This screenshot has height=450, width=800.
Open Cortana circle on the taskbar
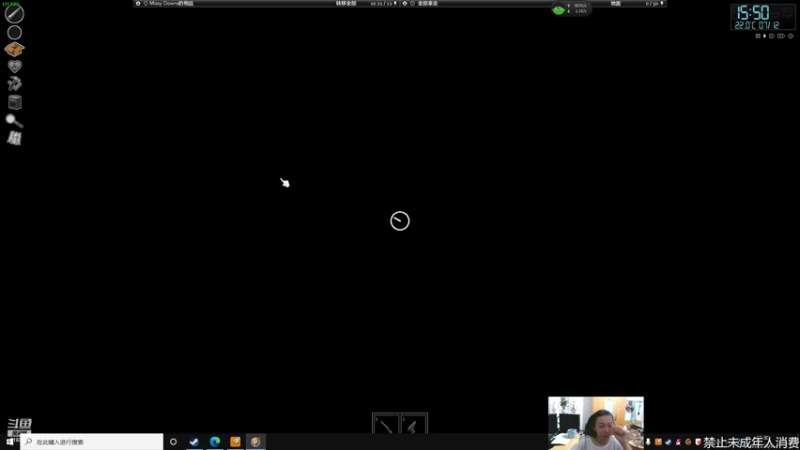[x=173, y=442]
